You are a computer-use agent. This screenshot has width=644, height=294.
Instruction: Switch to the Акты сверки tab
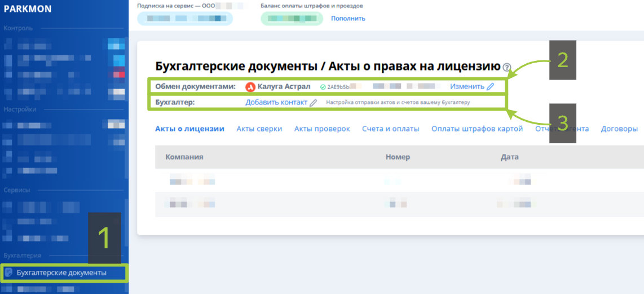click(x=259, y=129)
